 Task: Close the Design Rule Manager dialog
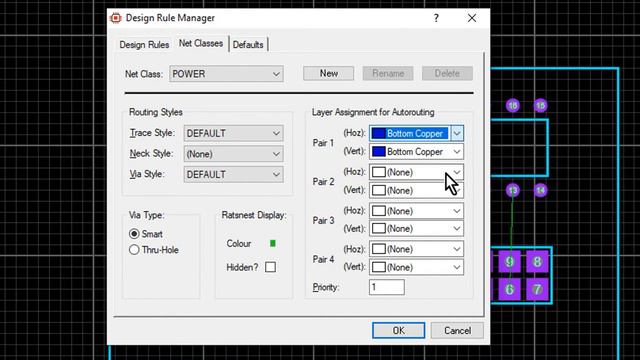pos(472,18)
